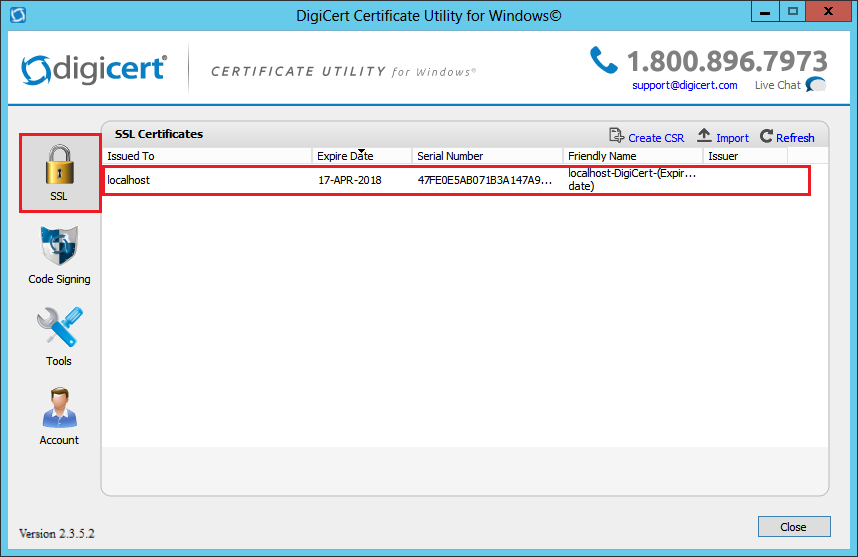Sort by Issuer column header

(744, 156)
